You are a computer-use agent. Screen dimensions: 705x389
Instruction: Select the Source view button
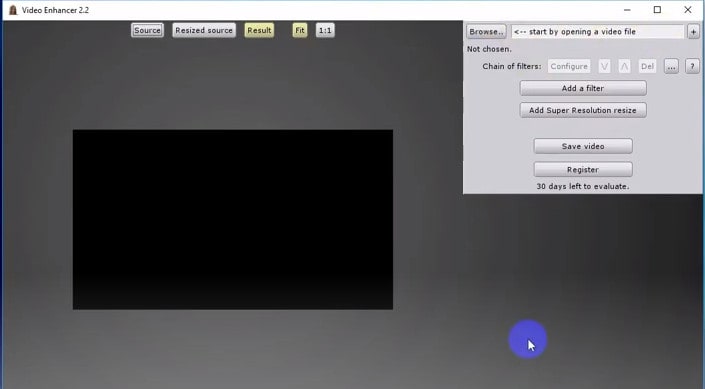[x=147, y=30]
